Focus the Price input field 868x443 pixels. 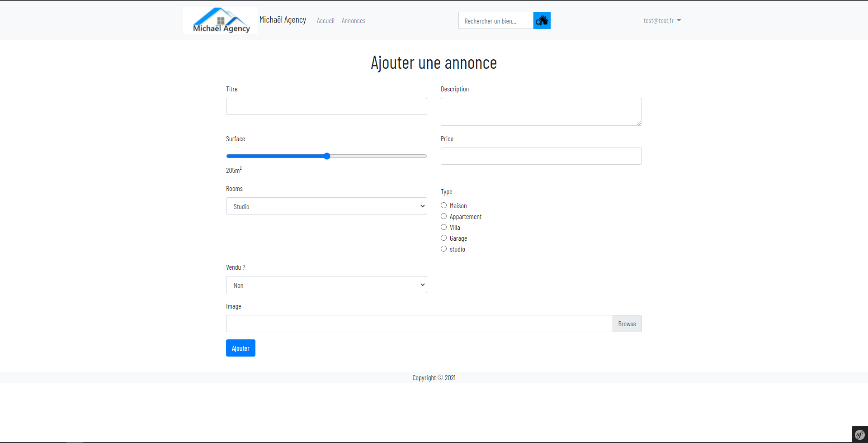[x=541, y=156]
